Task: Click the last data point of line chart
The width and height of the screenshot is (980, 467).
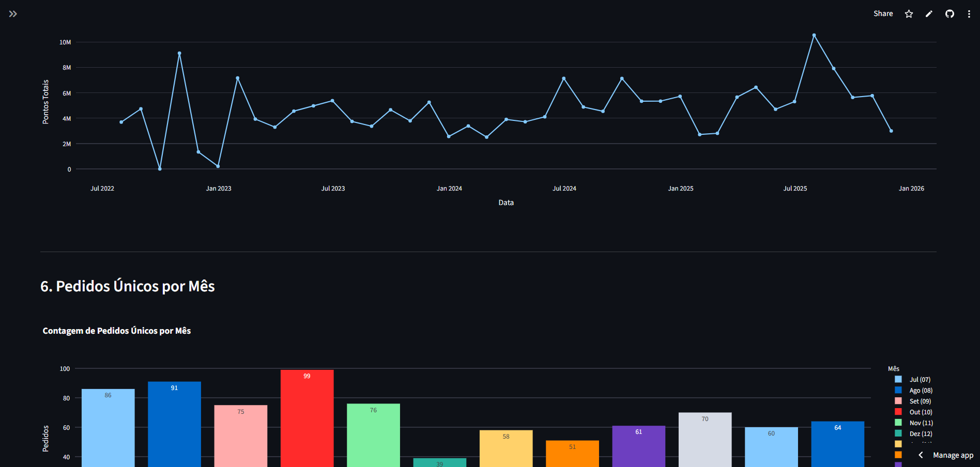Action: coord(891,131)
